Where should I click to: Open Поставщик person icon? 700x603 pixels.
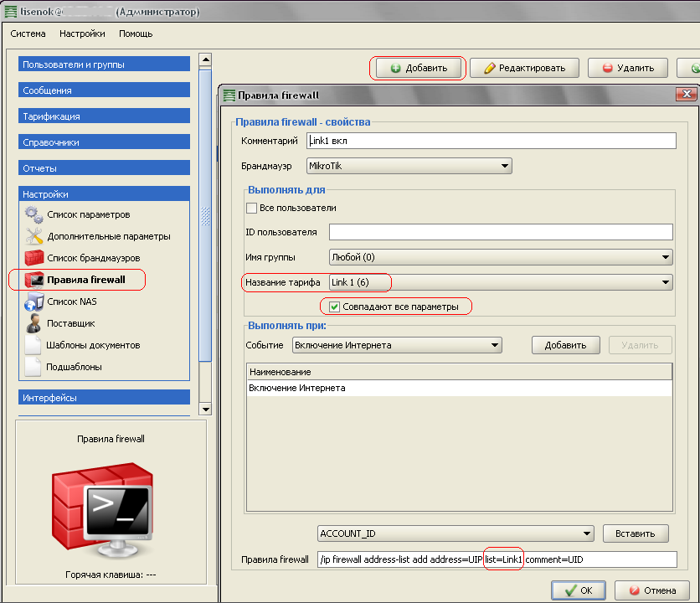33,323
